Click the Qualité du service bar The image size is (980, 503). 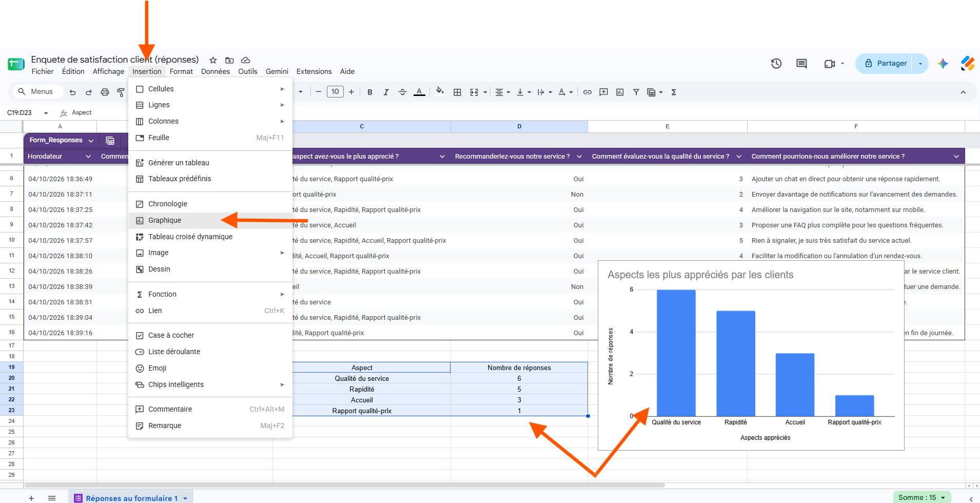pyautogui.click(x=676, y=353)
